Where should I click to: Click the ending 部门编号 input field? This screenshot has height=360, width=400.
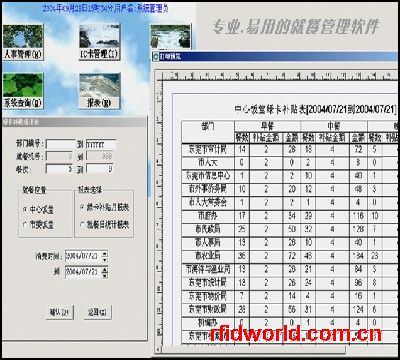tap(101, 144)
